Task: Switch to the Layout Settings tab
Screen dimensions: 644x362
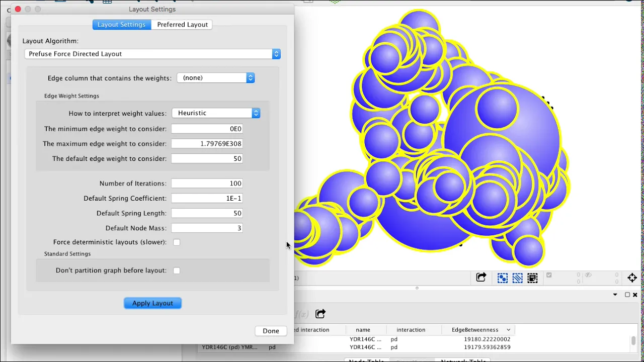Action: point(122,25)
